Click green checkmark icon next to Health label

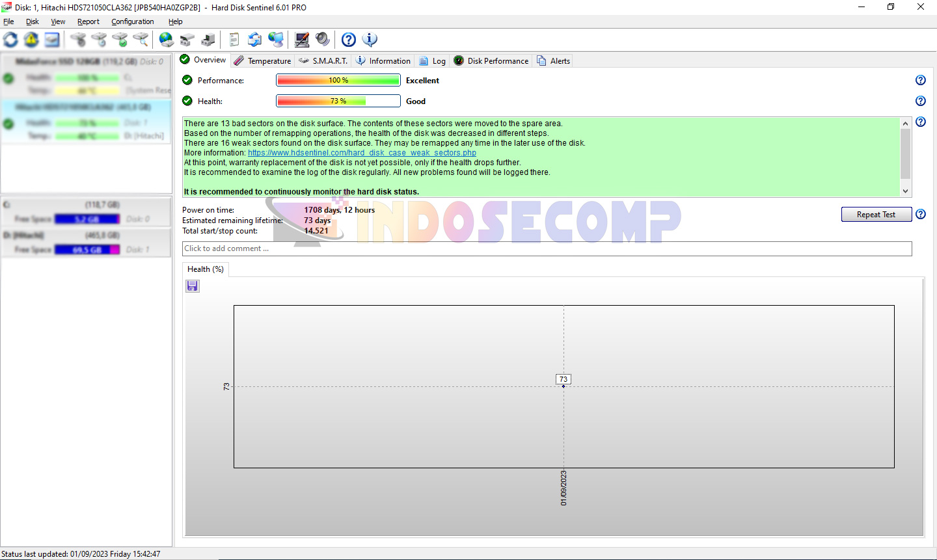(x=187, y=101)
